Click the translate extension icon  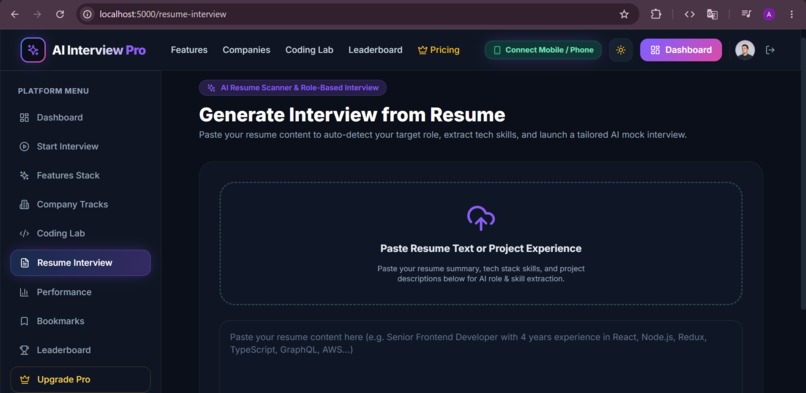pyautogui.click(x=712, y=14)
